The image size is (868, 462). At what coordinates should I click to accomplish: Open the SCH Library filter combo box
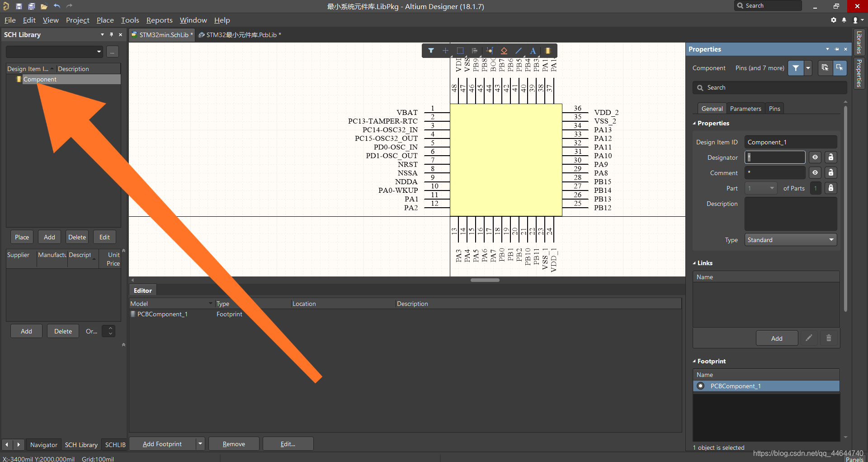(x=54, y=52)
